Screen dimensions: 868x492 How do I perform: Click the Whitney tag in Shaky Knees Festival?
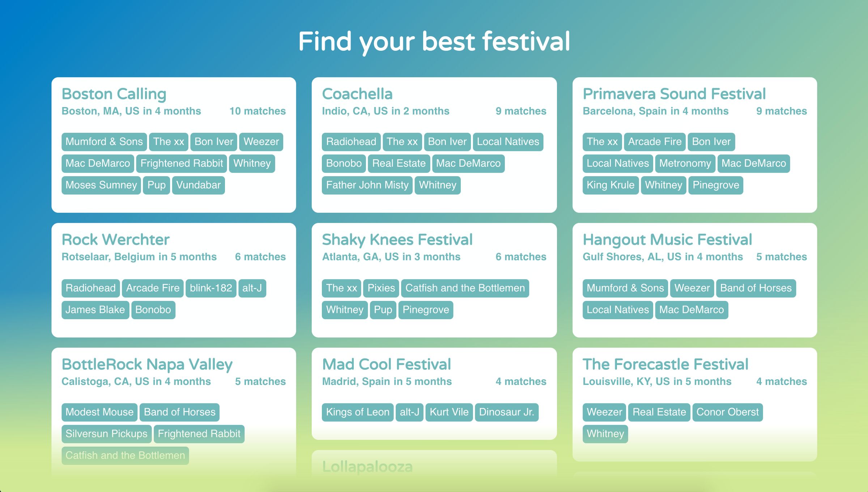point(344,310)
